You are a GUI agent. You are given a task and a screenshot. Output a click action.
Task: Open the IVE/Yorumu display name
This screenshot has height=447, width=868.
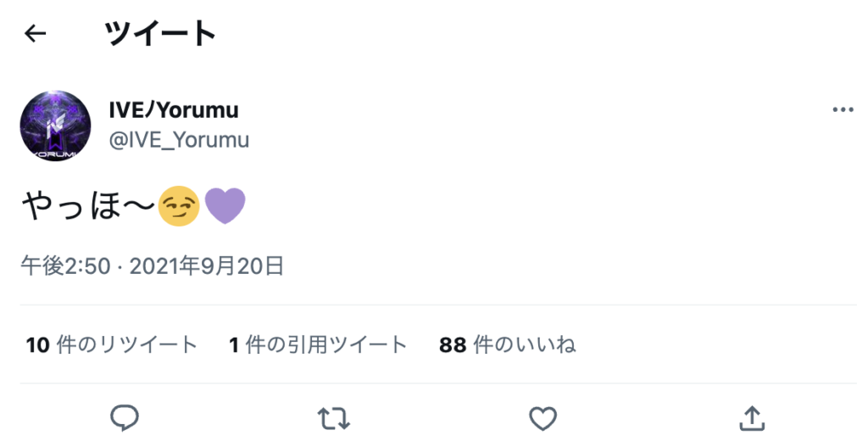(173, 110)
